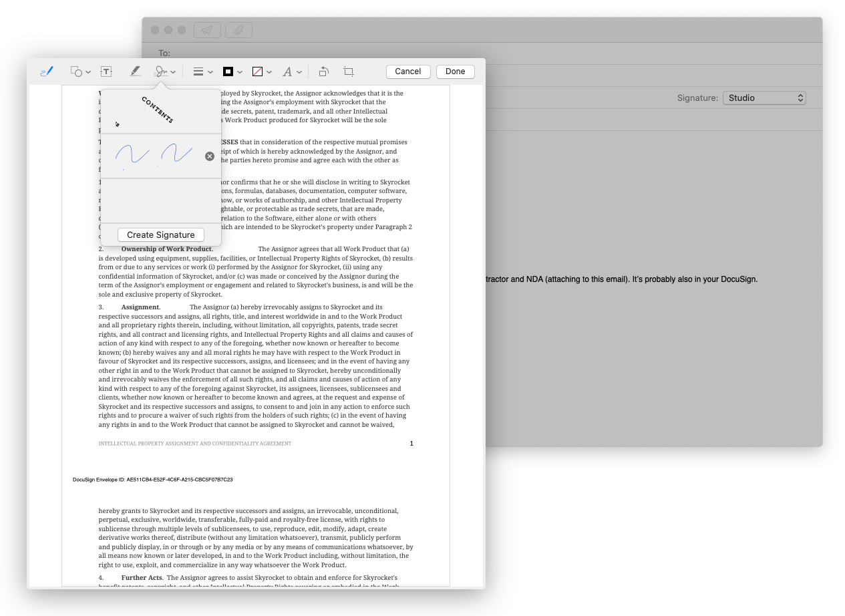
Task: Choose the CONTENTS signature entry
Action: [x=160, y=112]
